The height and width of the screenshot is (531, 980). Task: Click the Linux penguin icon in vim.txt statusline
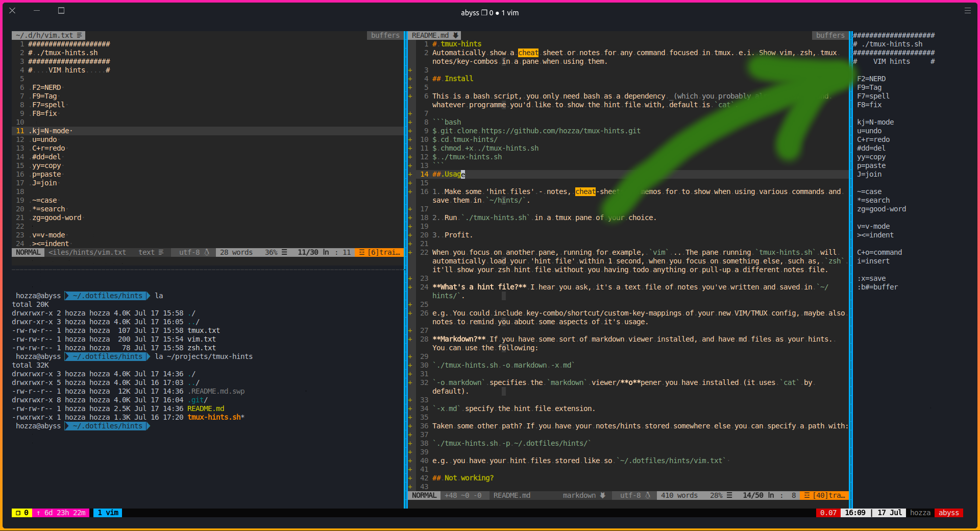point(207,252)
